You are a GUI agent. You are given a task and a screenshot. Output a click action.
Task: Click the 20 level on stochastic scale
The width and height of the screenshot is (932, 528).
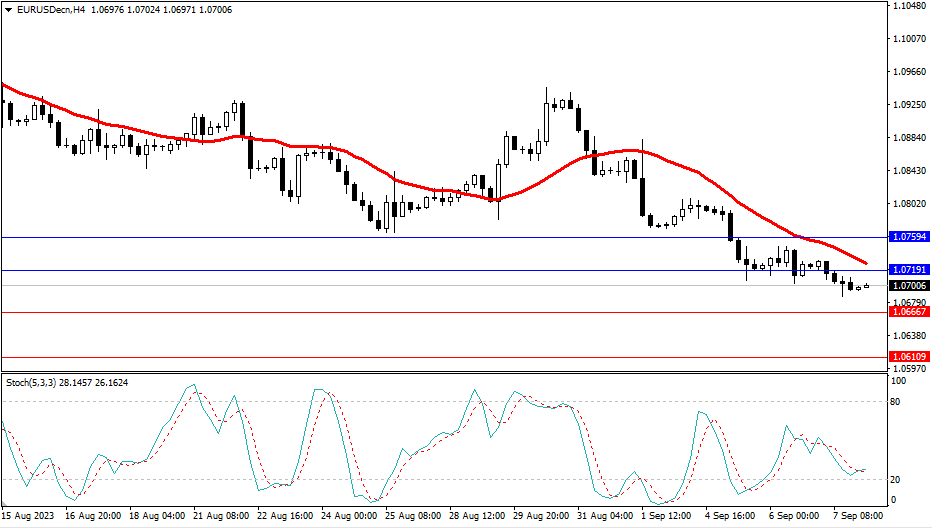[x=897, y=479]
